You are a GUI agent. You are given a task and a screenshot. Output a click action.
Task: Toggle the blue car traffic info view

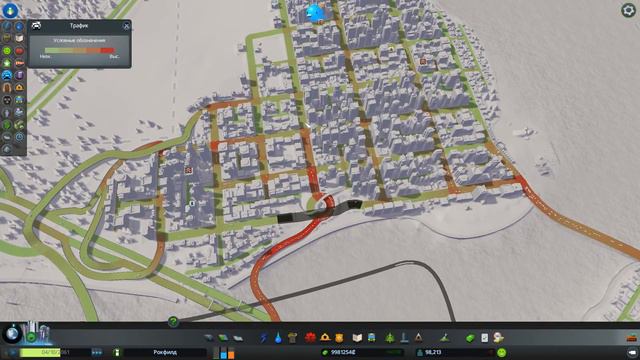coord(7,76)
